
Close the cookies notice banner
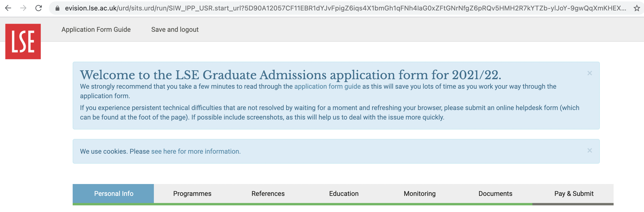tap(589, 151)
